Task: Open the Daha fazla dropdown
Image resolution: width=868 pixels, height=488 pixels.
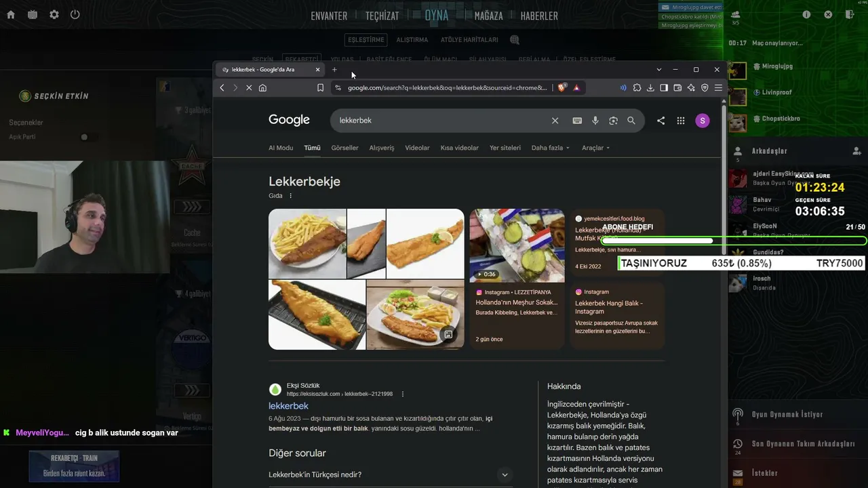Action: (x=550, y=148)
